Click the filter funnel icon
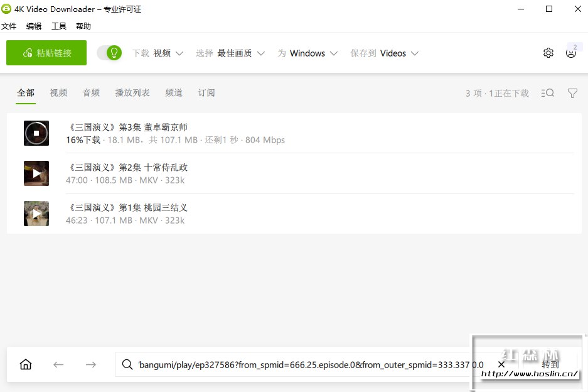 pos(572,93)
